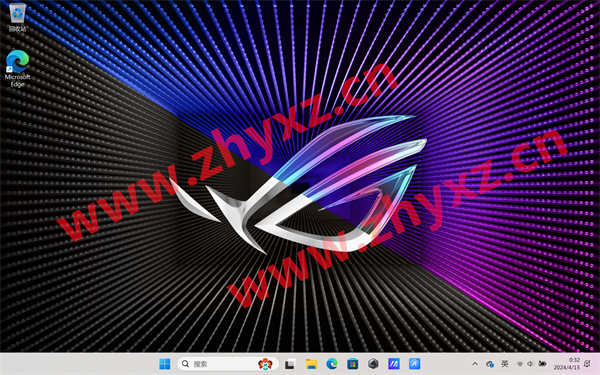600x375 pixels.
Task: Open the first blue slashed taskbar app
Action: pos(394,364)
